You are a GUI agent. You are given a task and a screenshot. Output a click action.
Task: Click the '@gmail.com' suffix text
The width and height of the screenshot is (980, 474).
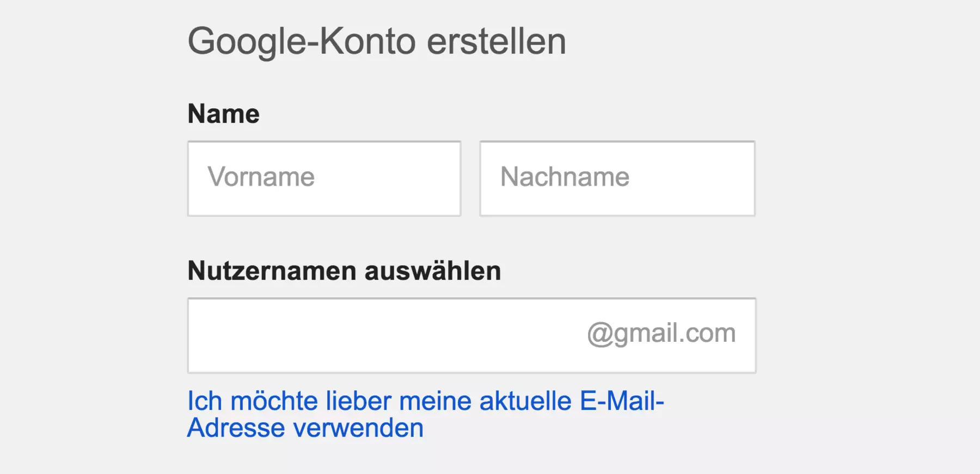point(661,333)
